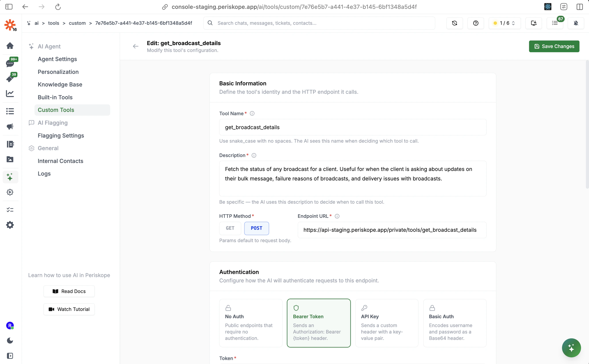Open chats icon with 99+ badge
Screen dimensions: 589x364
[x=10, y=63]
